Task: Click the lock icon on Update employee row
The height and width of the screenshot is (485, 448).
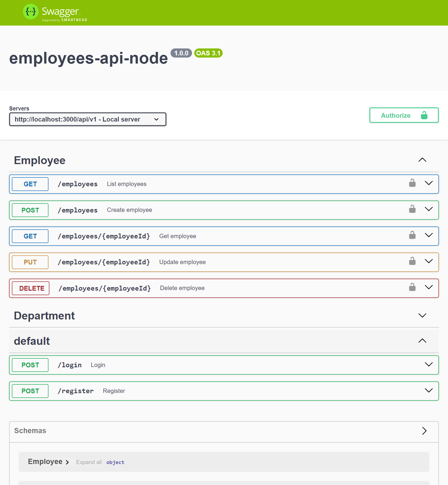Action: [x=412, y=261]
